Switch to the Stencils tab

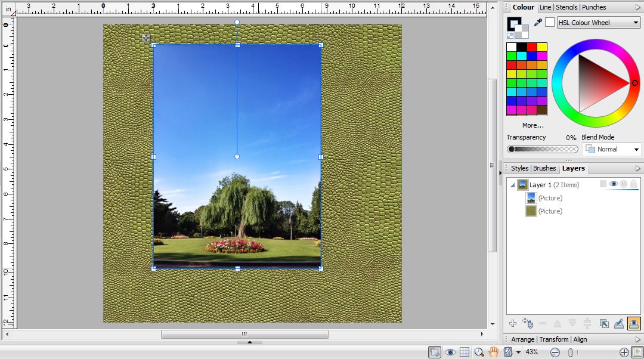(566, 7)
